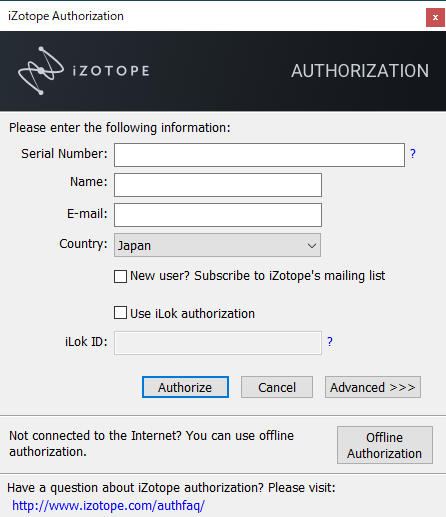This screenshot has width=446, height=517.
Task: Click the iZotope Authorization title bar
Action: (x=213, y=16)
